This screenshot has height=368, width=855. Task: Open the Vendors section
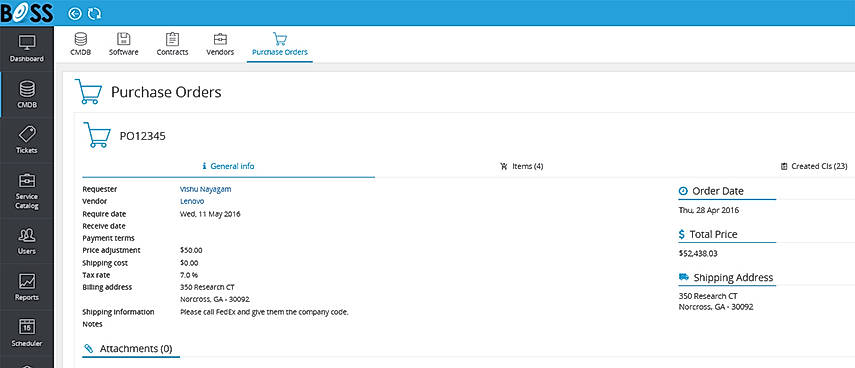point(220,44)
